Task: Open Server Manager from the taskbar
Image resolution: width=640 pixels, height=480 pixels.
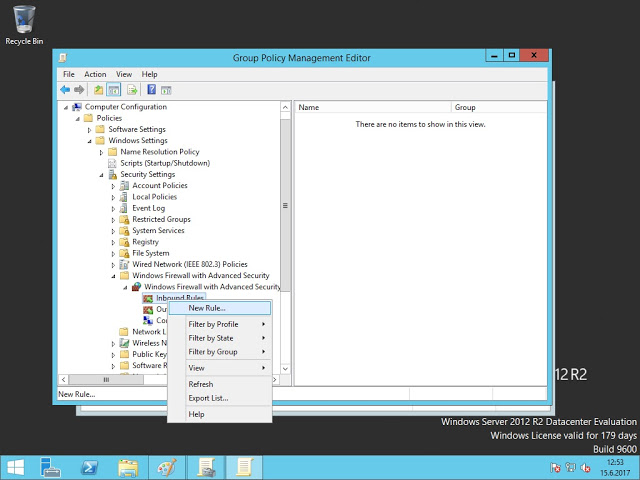Action: (50, 467)
